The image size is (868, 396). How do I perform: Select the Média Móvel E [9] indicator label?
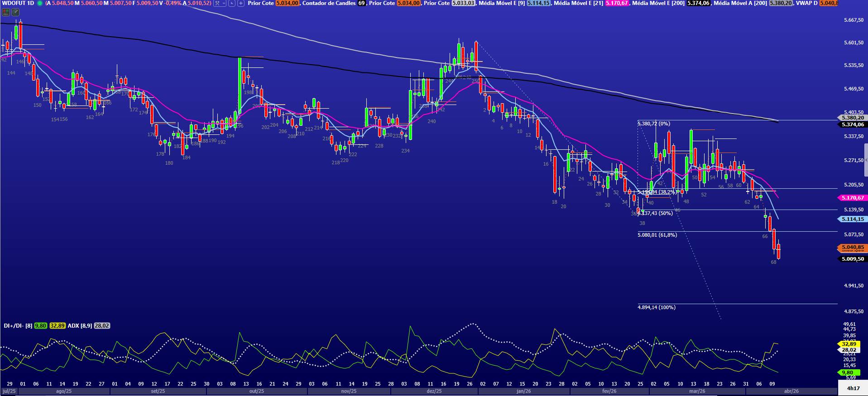502,3
